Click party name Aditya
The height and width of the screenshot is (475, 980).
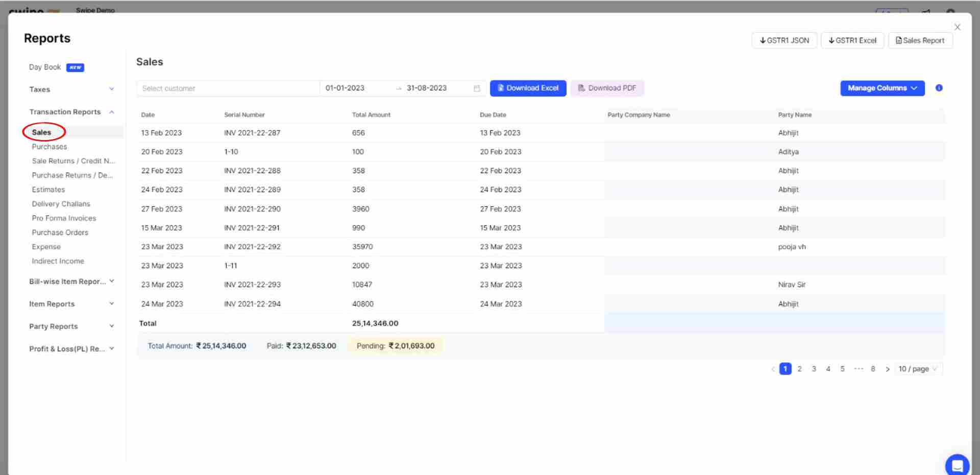[x=789, y=152]
